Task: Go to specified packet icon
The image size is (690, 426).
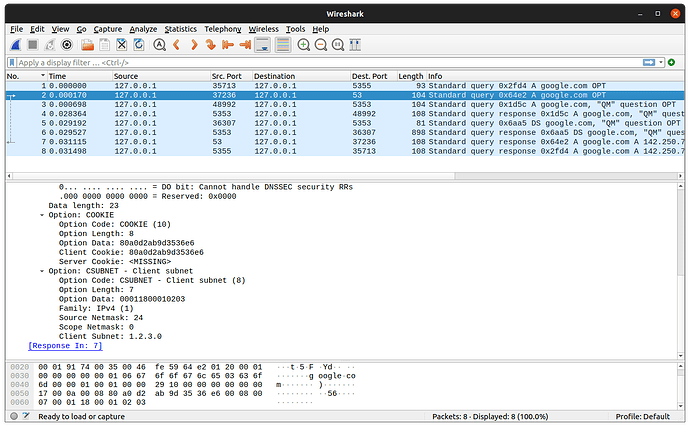Action: click(x=211, y=45)
